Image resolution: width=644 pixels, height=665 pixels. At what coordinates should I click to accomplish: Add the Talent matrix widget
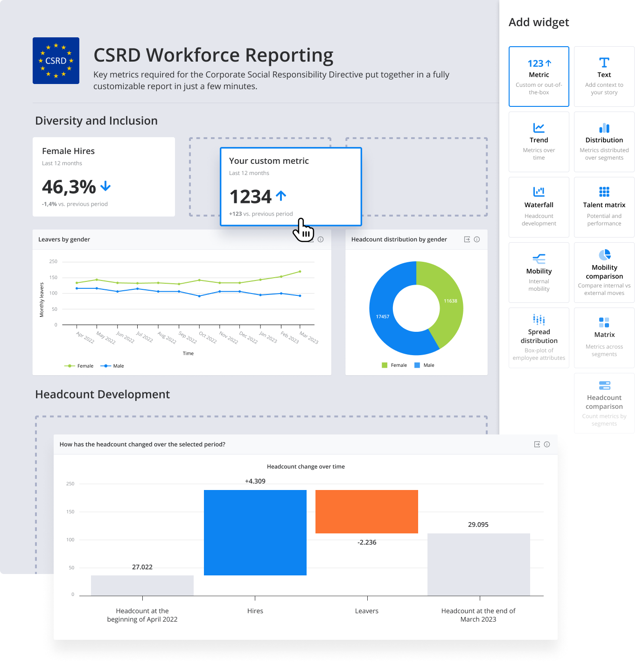tap(604, 205)
